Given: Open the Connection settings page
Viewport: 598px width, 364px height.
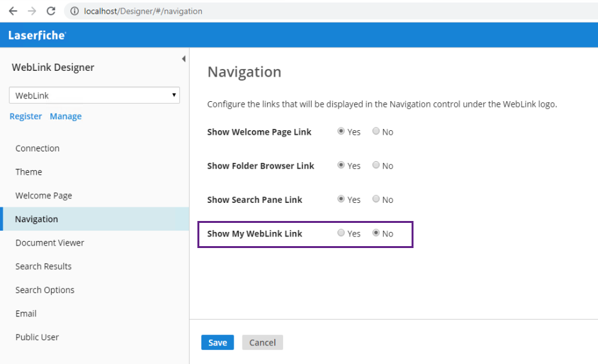Looking at the screenshot, I should 37,148.
